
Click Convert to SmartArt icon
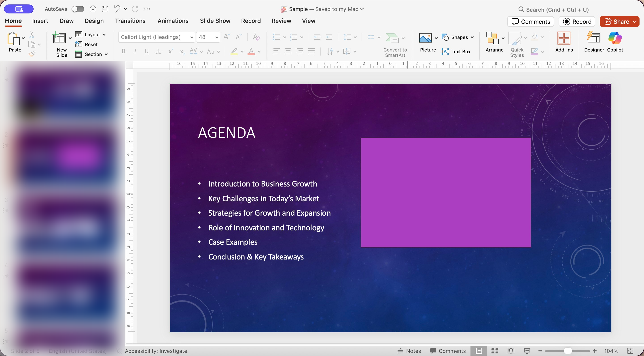(x=392, y=38)
